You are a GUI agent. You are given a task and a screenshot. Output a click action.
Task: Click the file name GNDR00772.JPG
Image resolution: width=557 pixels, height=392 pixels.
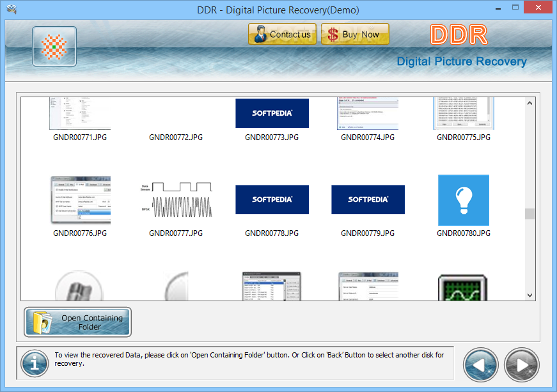(176, 137)
